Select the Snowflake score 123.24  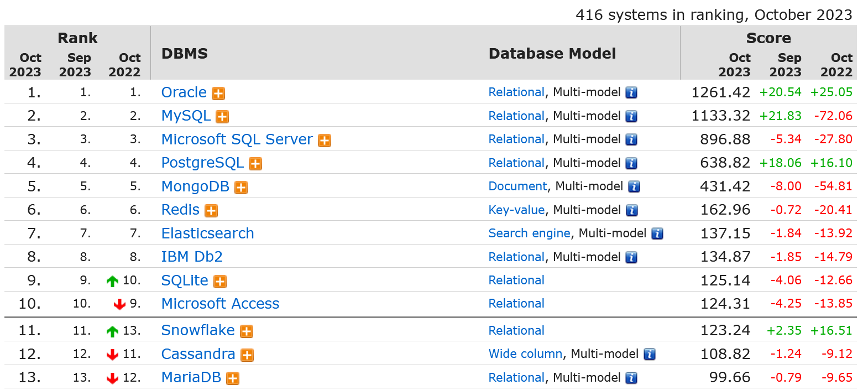click(725, 330)
